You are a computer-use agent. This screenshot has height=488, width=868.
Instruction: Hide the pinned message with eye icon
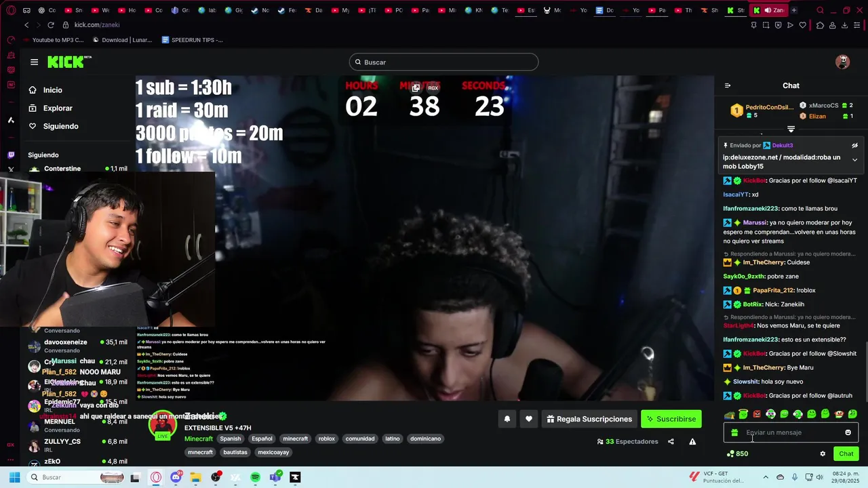854,146
